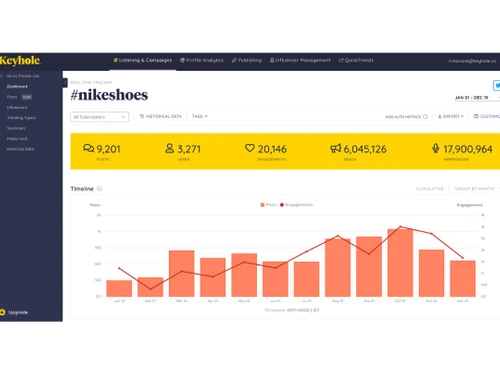The width and height of the screenshot is (500, 375).
Task: Click the yellow Upgrade icon
Action: (2, 312)
